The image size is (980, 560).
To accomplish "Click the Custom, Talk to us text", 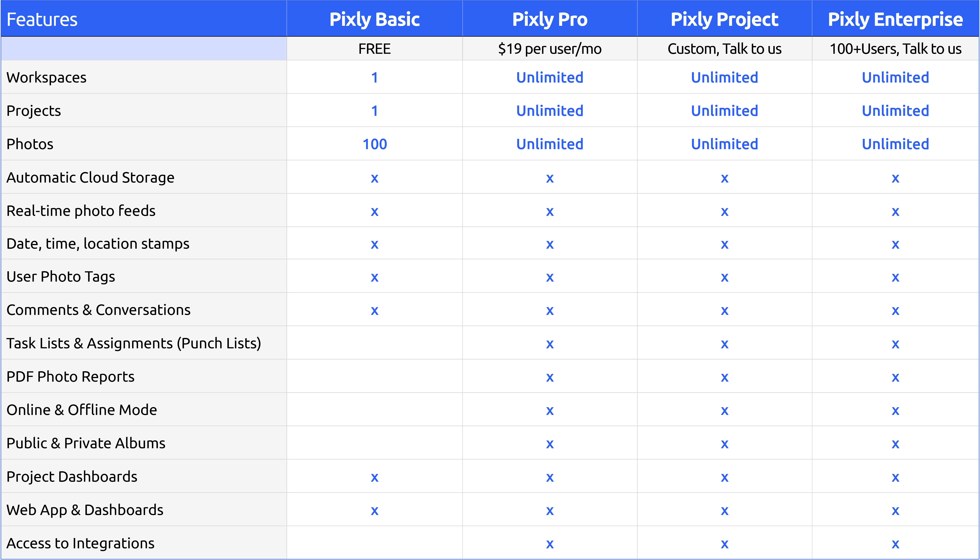I will click(x=724, y=49).
